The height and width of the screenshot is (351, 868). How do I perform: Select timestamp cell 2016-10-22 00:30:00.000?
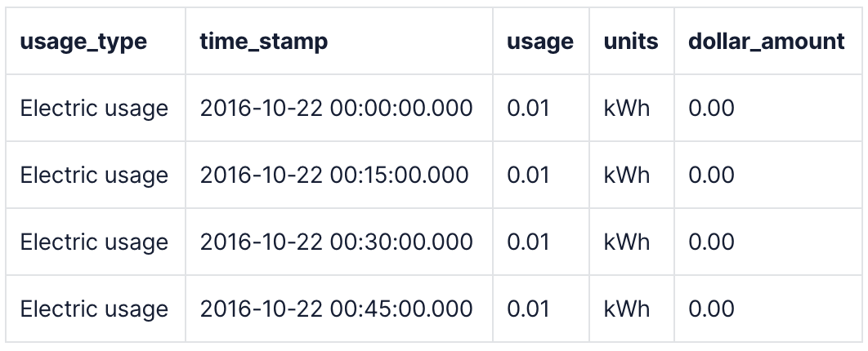tap(336, 242)
